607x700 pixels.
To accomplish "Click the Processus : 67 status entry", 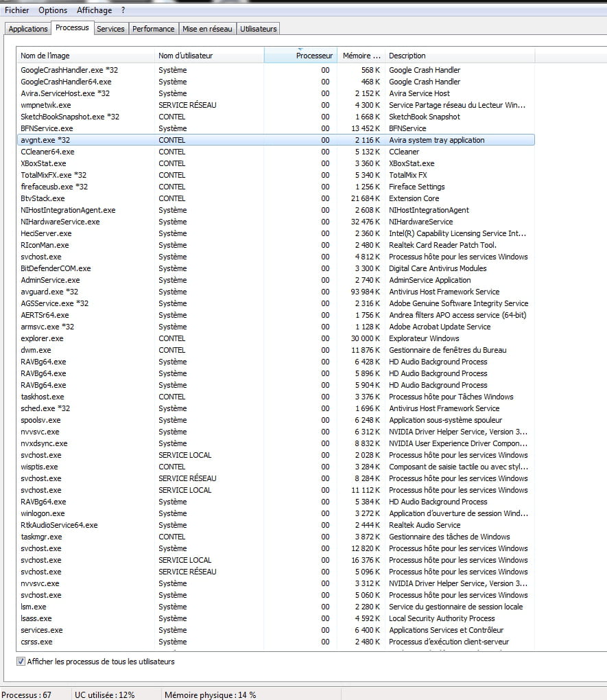I will [x=26, y=695].
